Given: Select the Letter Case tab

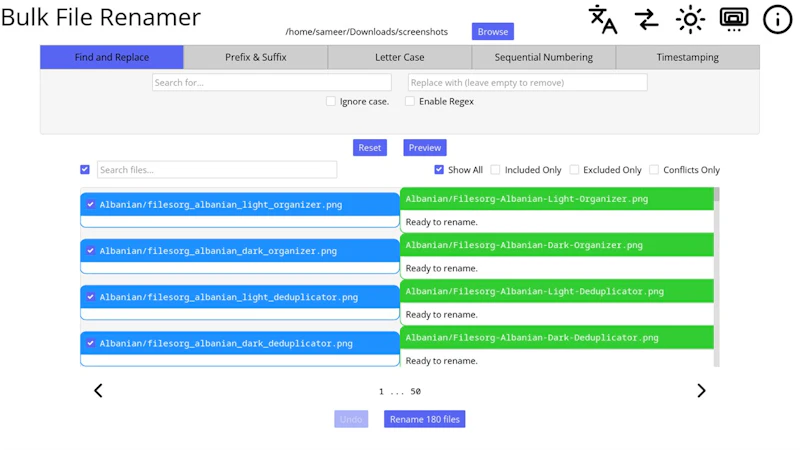Looking at the screenshot, I should (399, 57).
